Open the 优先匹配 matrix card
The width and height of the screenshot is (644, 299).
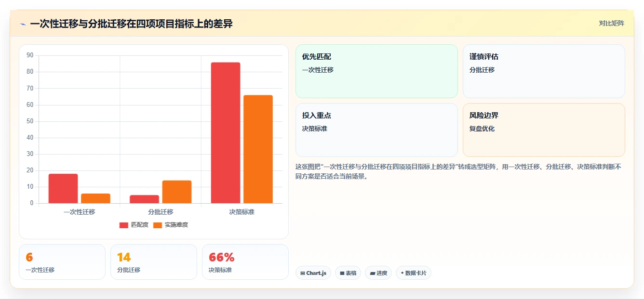(376, 71)
